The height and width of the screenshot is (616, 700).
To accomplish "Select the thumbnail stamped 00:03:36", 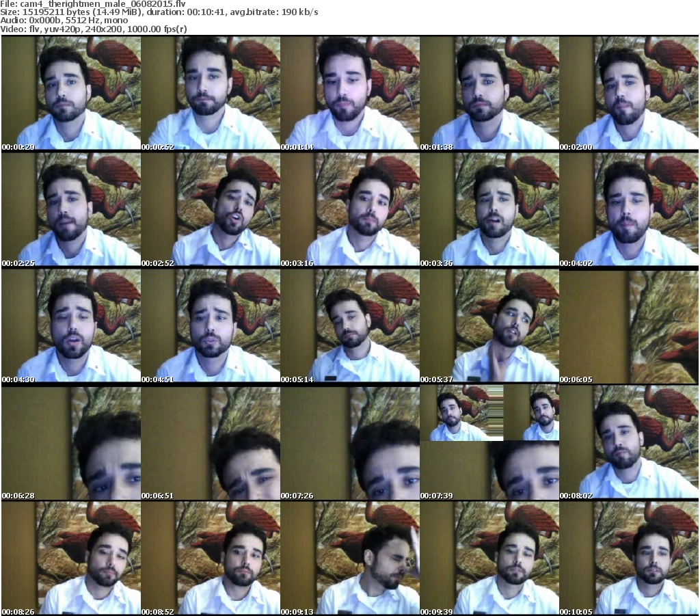I will pos(489,209).
